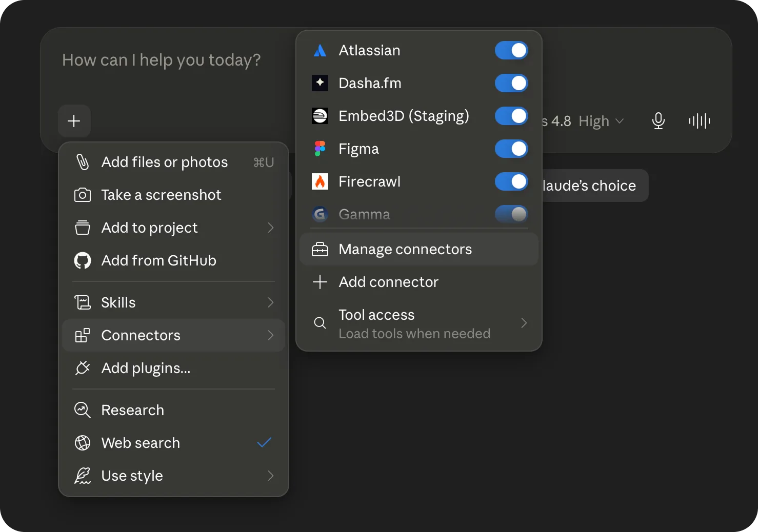
Task: Select the Research menu entry
Action: [x=174, y=410]
